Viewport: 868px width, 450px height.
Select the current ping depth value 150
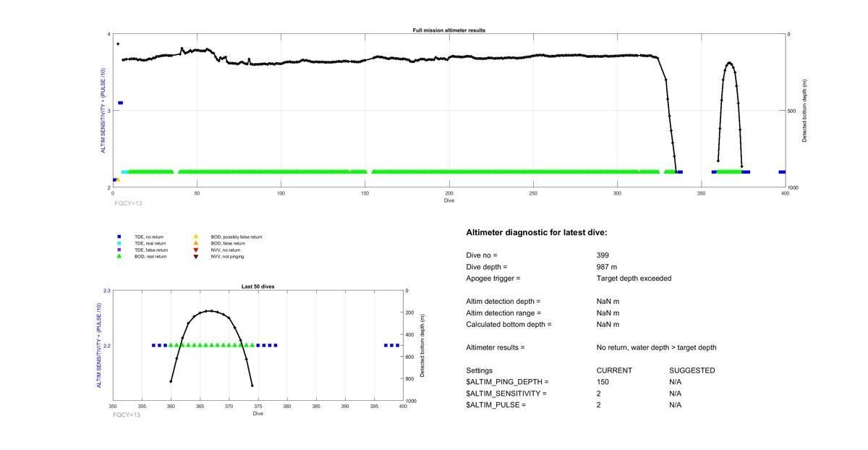[603, 382]
